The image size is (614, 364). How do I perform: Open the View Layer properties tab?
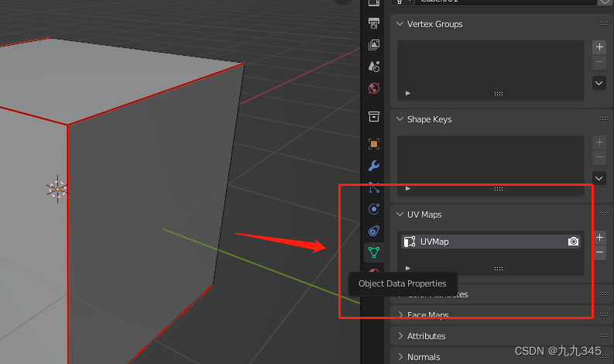click(374, 45)
